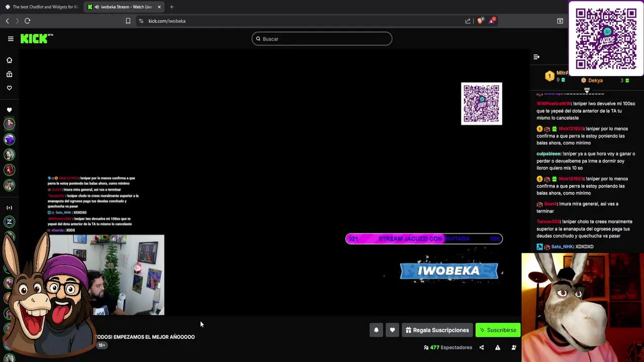Screen dimensions: 644x362
Task: Reload the page with the refresh icon
Action: (28, 21)
